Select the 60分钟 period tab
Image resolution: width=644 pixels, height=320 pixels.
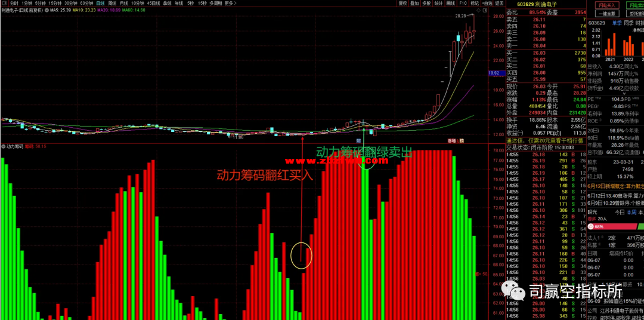tap(87, 3)
